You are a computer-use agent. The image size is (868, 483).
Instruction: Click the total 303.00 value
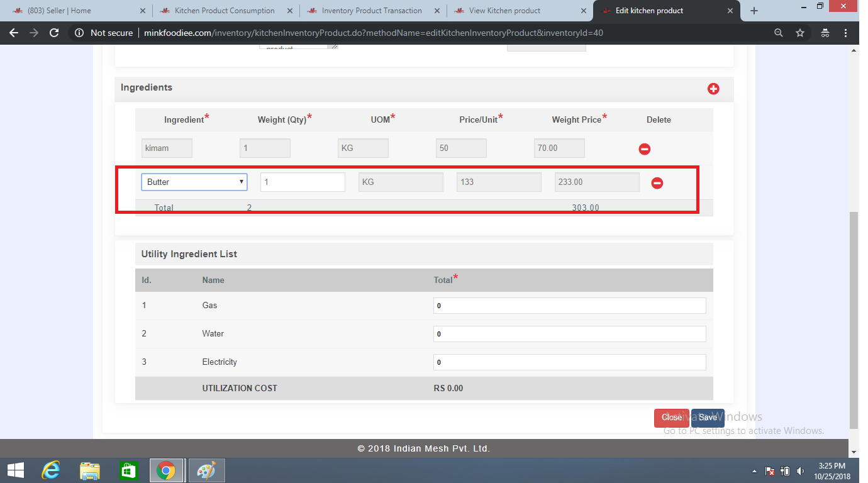click(586, 208)
